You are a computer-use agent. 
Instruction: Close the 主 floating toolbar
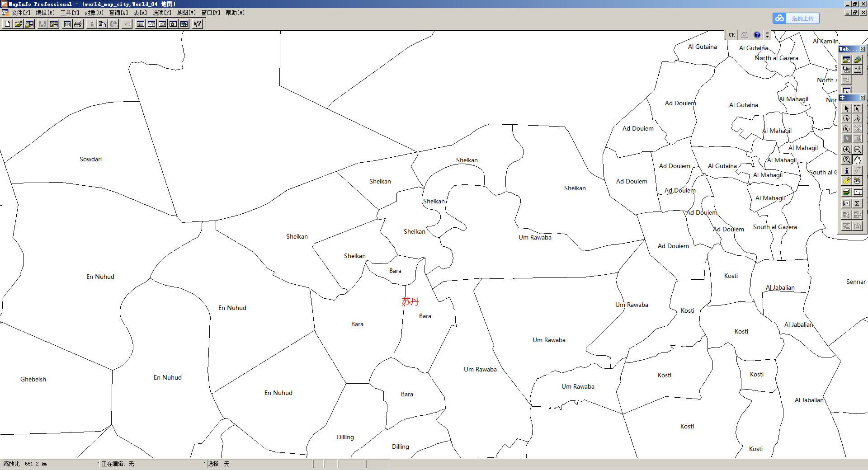(862, 98)
